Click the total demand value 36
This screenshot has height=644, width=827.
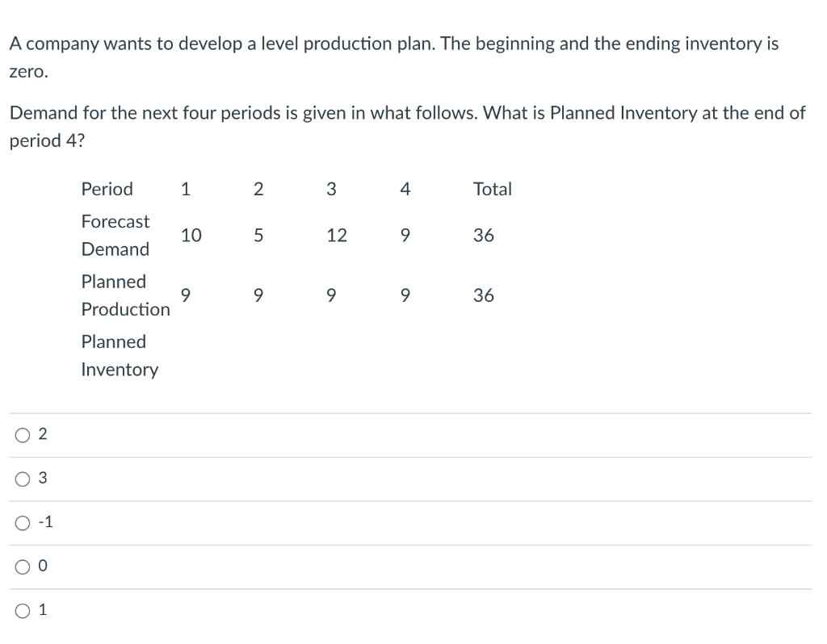coord(483,236)
